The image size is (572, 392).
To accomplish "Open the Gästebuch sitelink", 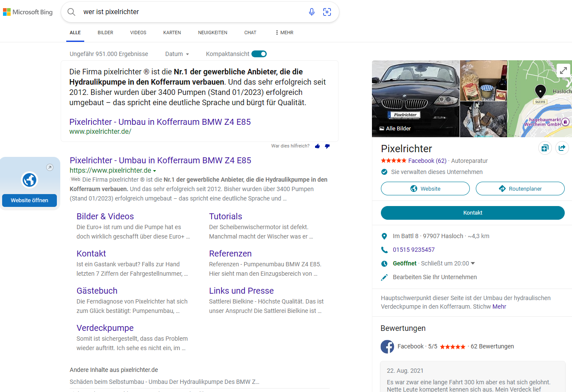I will pyautogui.click(x=97, y=291).
